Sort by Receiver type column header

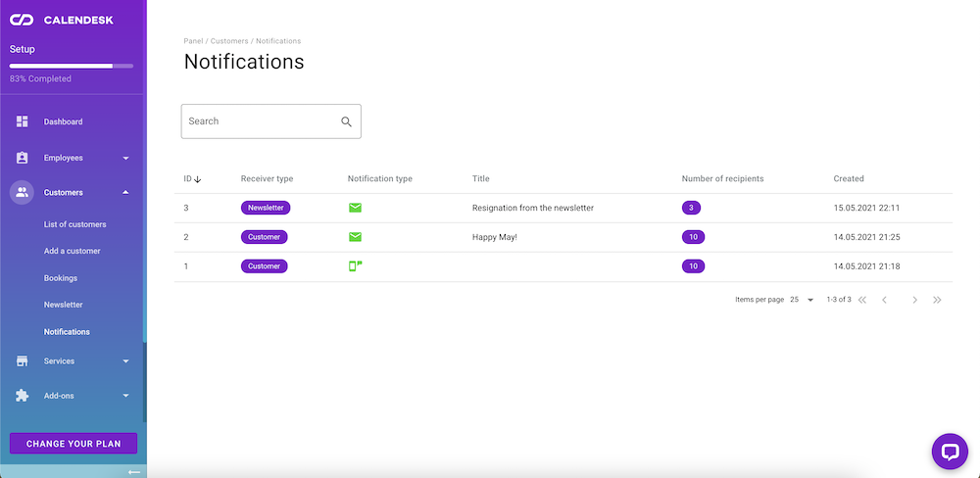pos(267,178)
